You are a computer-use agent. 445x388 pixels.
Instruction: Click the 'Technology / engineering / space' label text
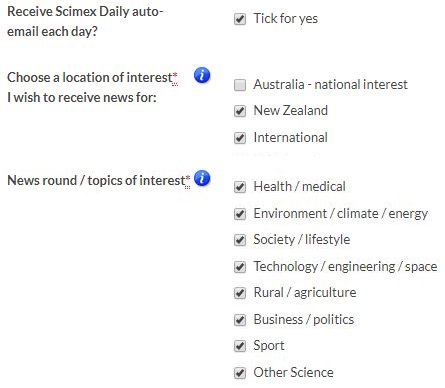(345, 266)
